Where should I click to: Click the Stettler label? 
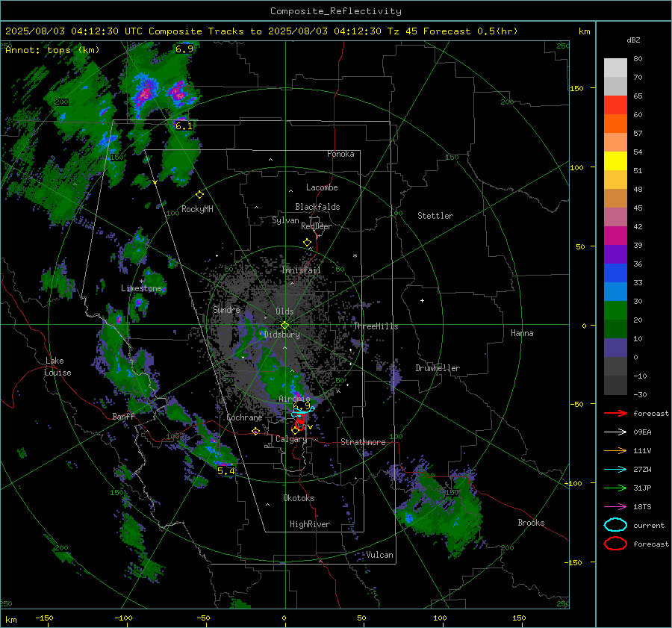pos(435,216)
